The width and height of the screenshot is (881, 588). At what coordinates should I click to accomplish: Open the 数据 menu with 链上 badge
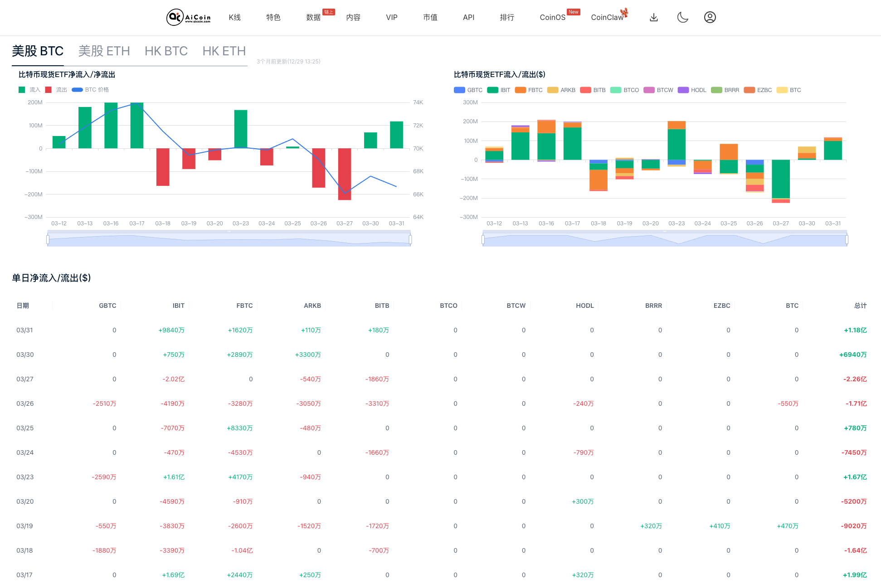click(x=312, y=17)
